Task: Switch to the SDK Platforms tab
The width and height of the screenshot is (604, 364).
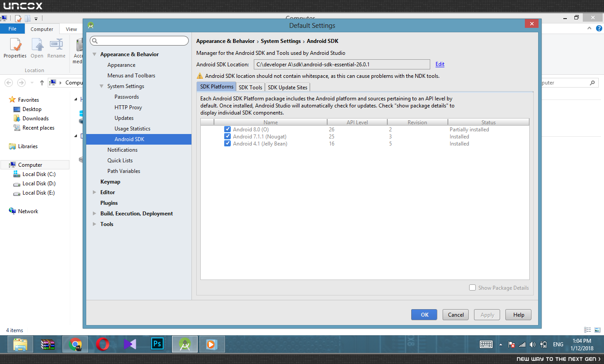Action: coord(217,87)
